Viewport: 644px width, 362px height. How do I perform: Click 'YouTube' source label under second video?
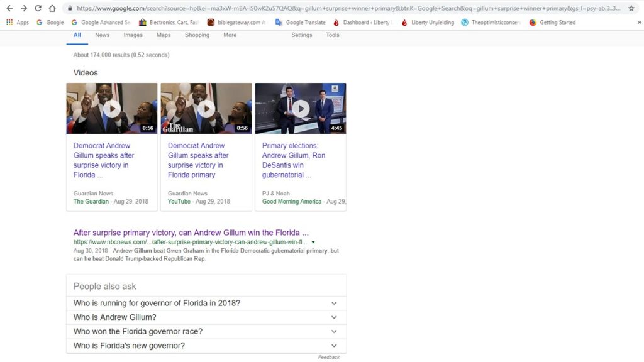tap(179, 202)
